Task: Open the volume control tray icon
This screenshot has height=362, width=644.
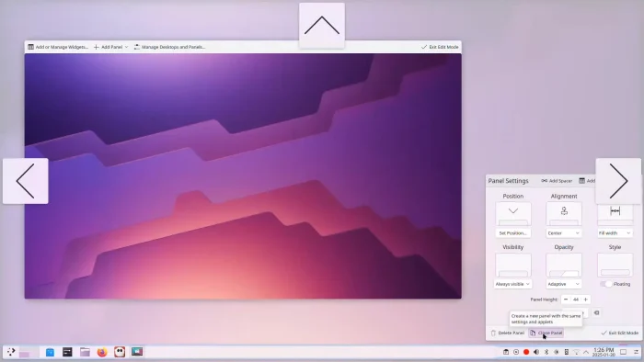Action: pyautogui.click(x=536, y=352)
